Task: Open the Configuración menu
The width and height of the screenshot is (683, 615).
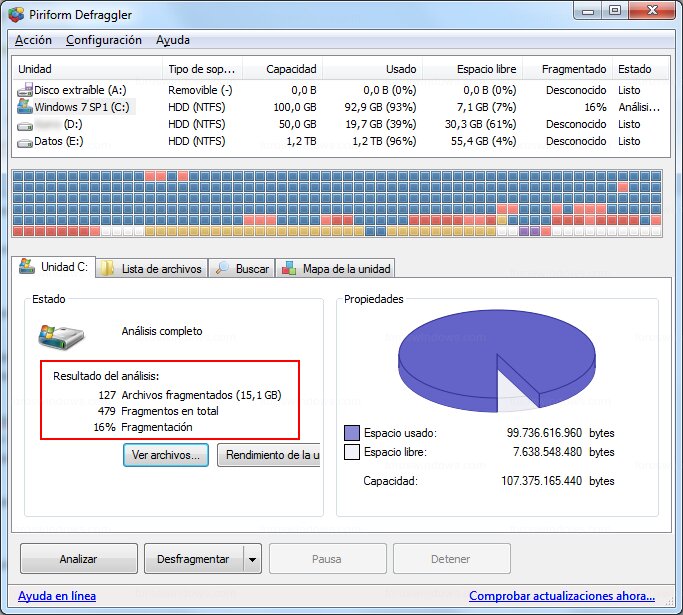Action: click(104, 40)
